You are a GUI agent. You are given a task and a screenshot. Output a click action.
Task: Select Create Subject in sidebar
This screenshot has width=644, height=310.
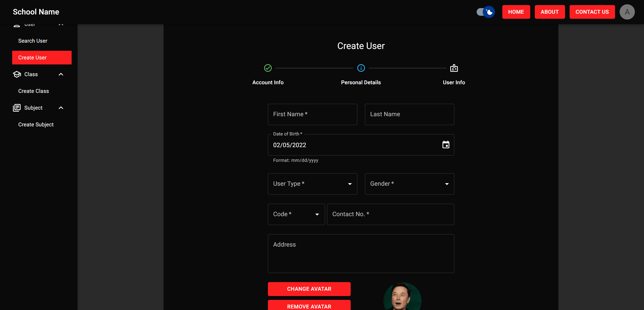click(36, 125)
